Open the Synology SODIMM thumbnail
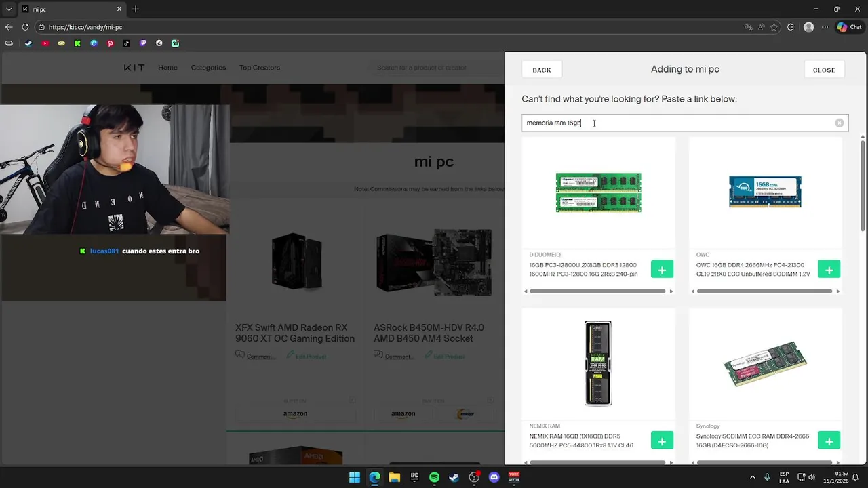Viewport: 868px width, 488px height. pyautogui.click(x=765, y=364)
